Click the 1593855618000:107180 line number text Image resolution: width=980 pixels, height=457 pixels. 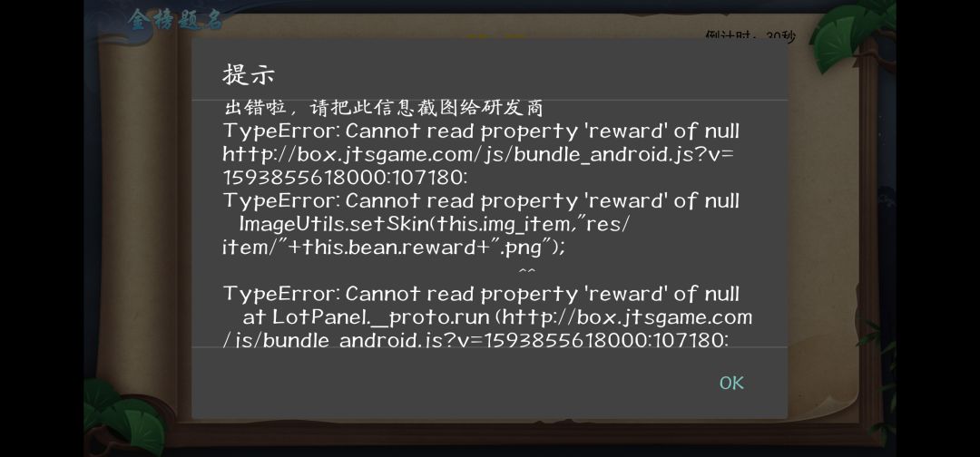345,178
